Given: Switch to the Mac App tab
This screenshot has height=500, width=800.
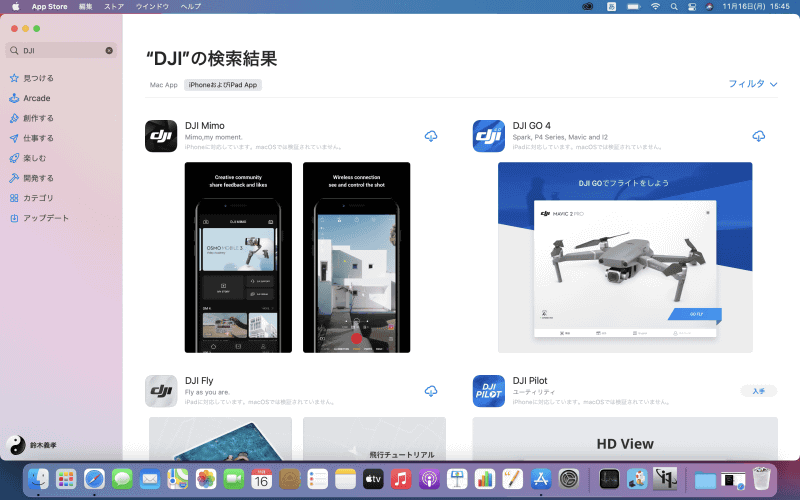Looking at the screenshot, I should (x=163, y=85).
